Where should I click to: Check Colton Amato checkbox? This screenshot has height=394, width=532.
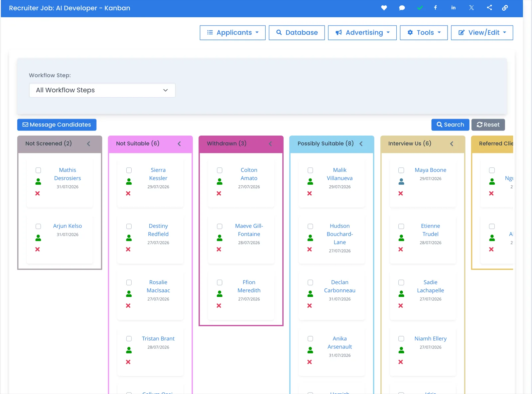click(x=219, y=170)
